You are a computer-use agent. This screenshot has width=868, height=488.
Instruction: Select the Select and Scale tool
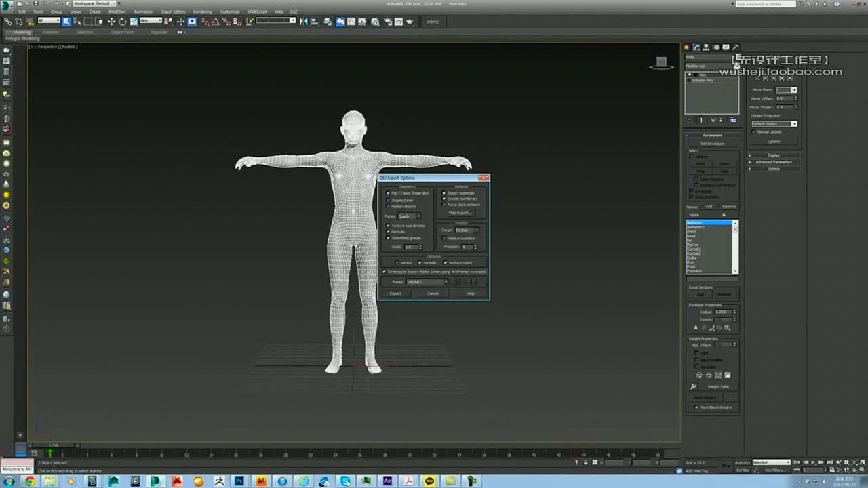click(x=134, y=22)
